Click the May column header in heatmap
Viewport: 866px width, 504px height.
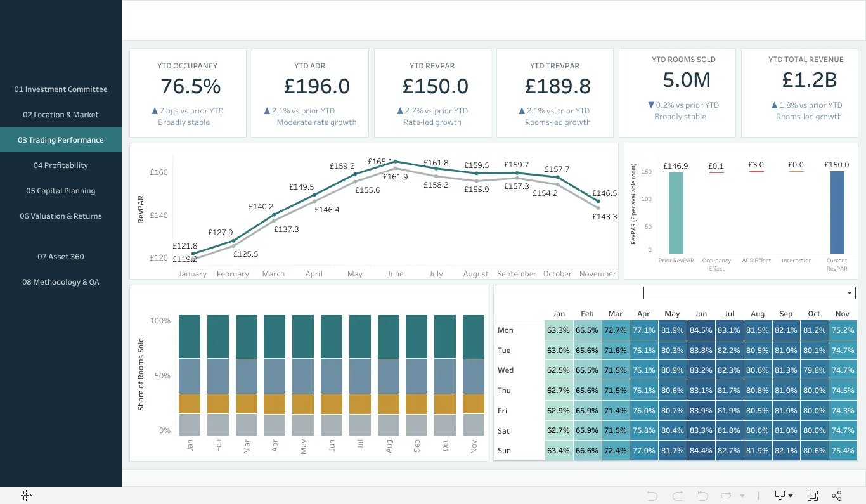point(672,314)
